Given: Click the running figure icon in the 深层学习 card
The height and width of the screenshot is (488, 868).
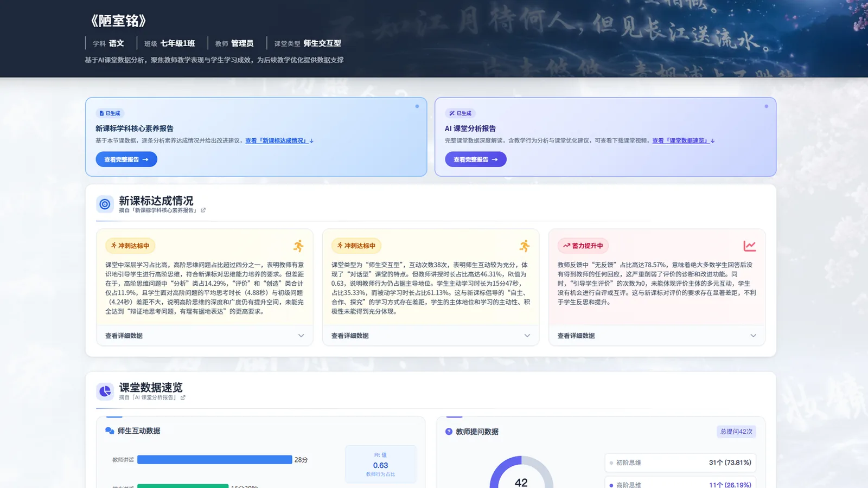Looking at the screenshot, I should click(298, 246).
